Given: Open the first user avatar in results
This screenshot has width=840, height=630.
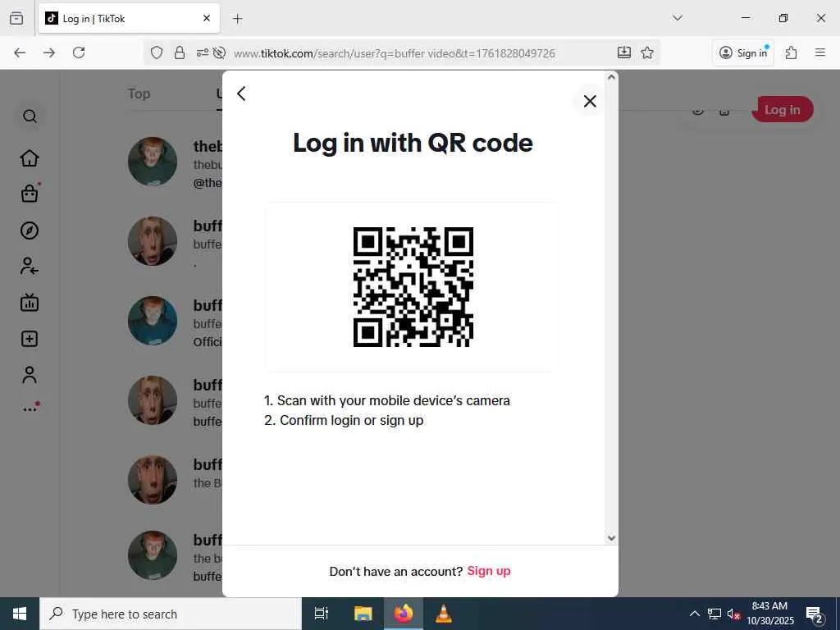Looking at the screenshot, I should click(153, 162).
